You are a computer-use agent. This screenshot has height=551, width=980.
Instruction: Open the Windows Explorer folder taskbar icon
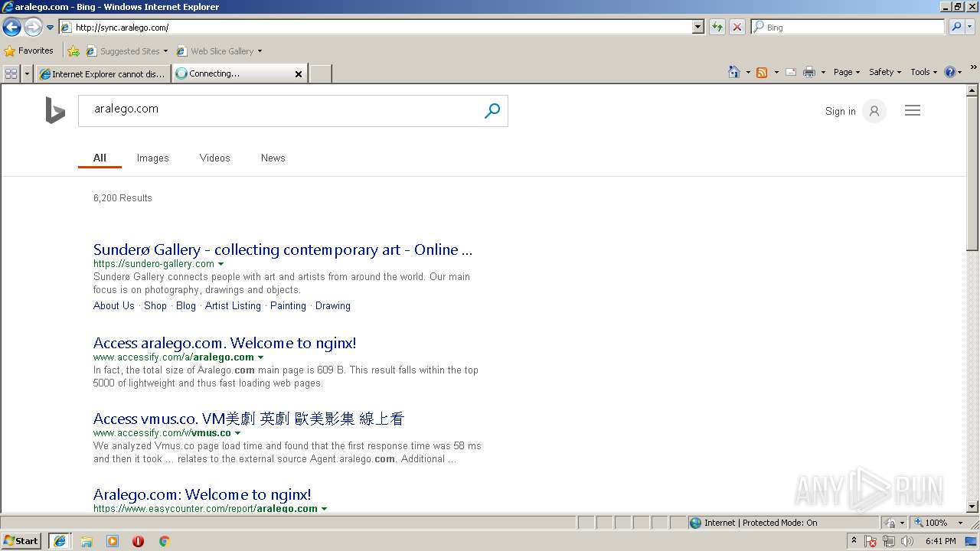pyautogui.click(x=87, y=541)
